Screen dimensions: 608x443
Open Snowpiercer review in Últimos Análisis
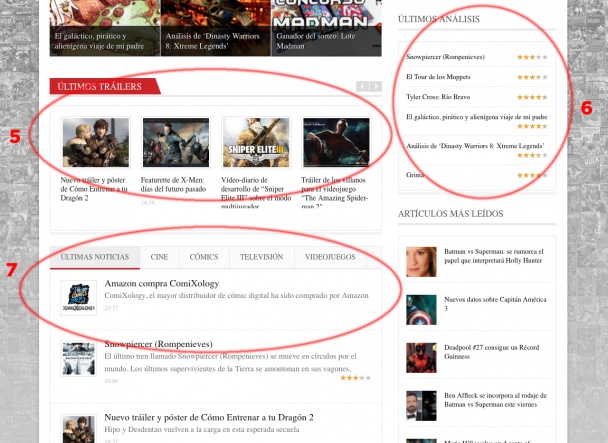[x=445, y=57]
